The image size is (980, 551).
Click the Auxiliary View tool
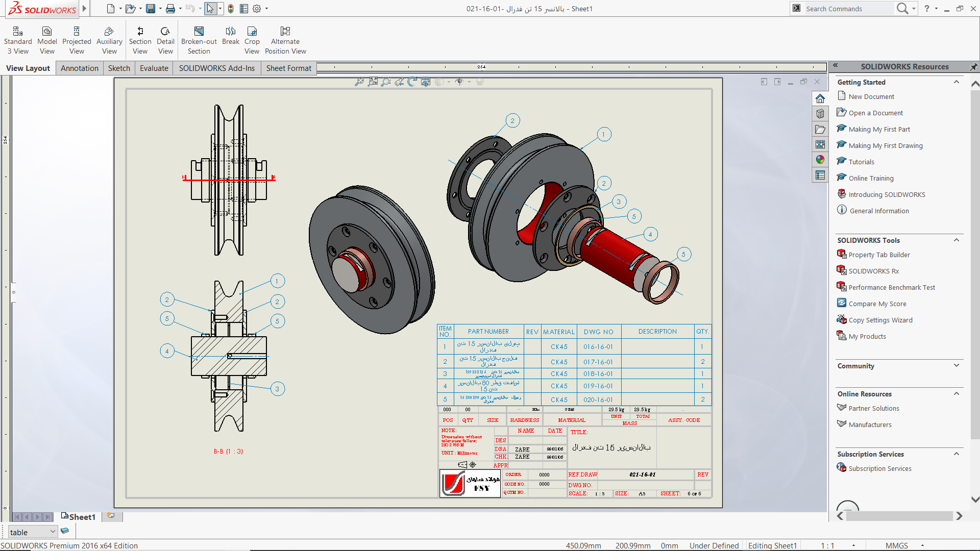(x=109, y=40)
